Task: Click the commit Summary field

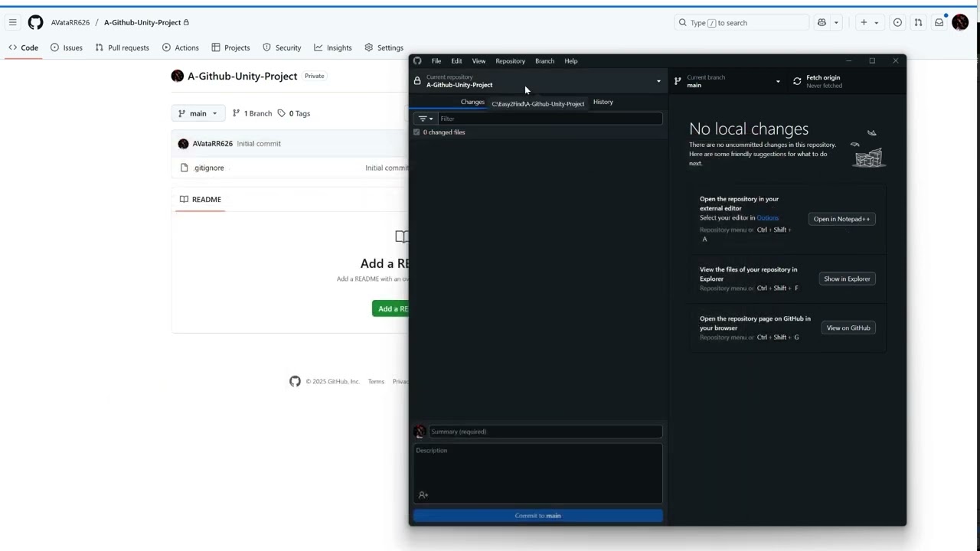Action: tap(545, 432)
